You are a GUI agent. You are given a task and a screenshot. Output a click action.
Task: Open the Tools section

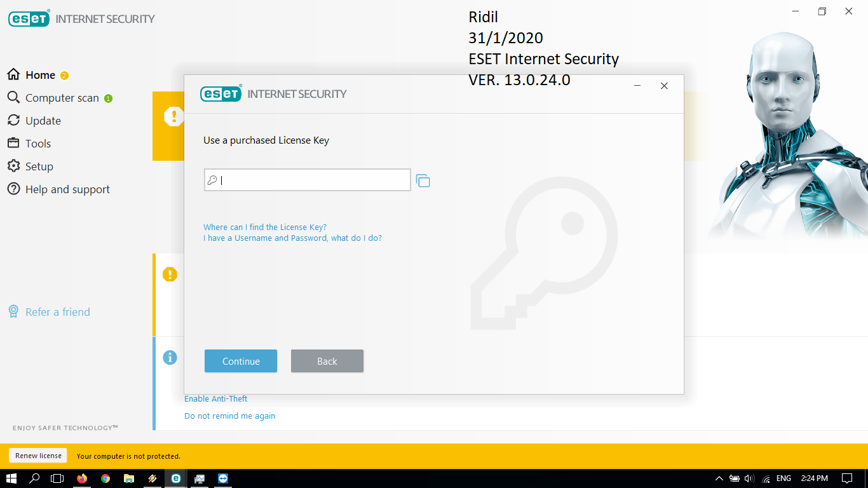click(x=37, y=144)
